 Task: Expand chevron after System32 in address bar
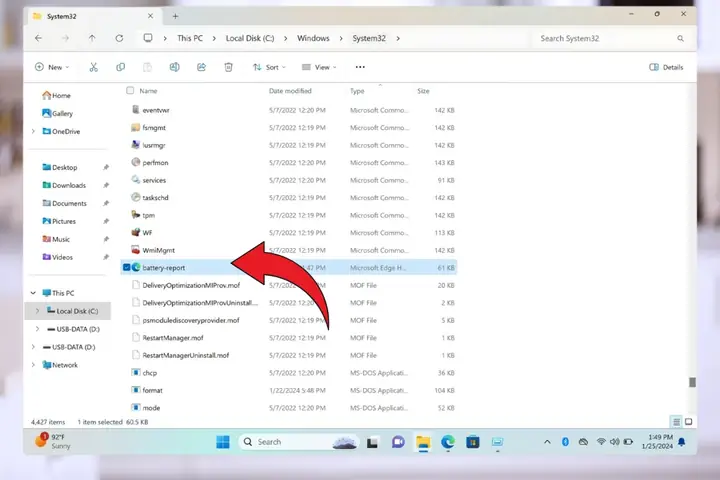click(x=398, y=39)
